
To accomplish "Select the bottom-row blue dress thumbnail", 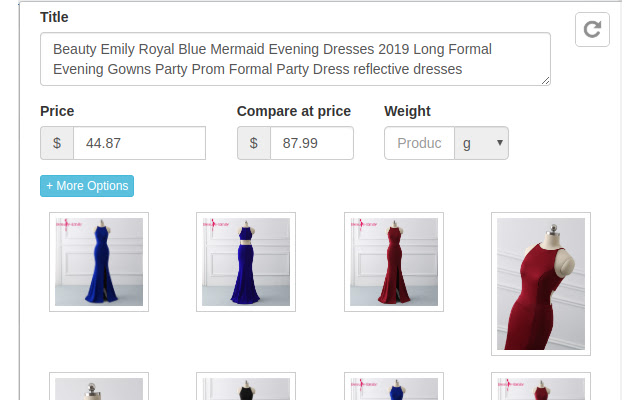I will pos(394,388).
